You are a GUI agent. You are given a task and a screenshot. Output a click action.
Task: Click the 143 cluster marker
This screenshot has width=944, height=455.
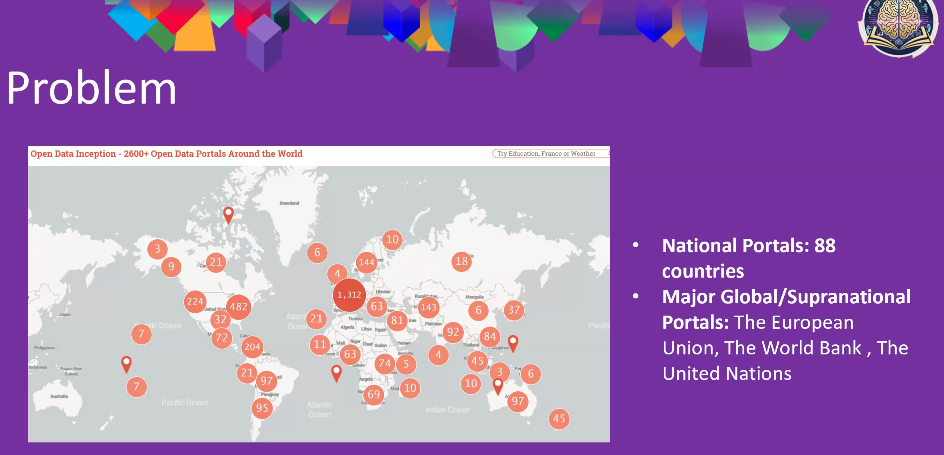point(428,306)
